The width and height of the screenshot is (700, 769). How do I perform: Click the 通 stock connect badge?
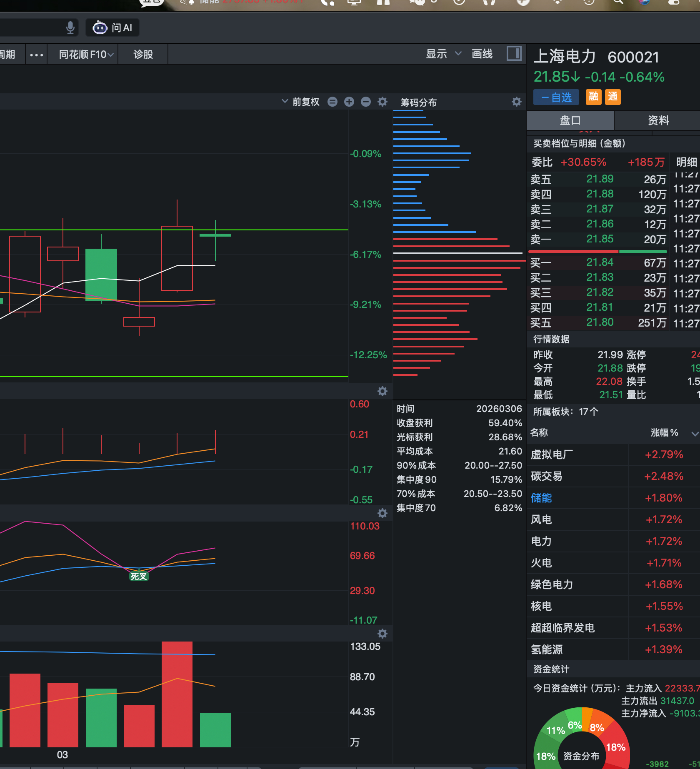point(612,97)
